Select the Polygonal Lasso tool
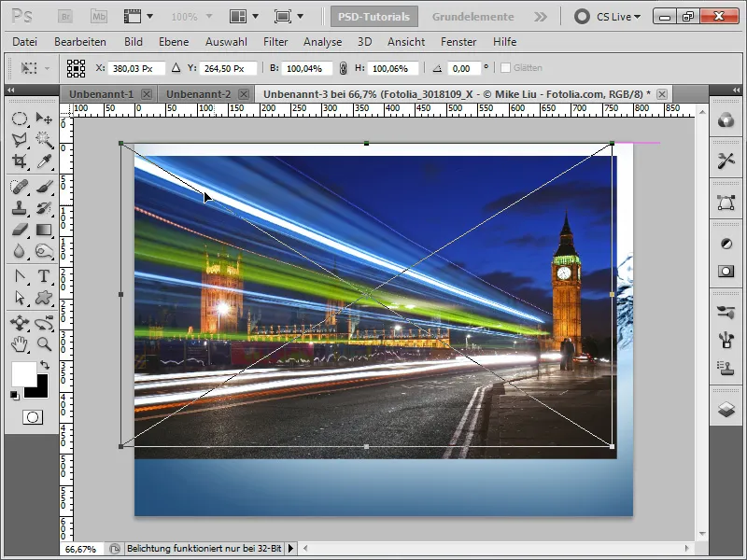Screen dimensions: 747x560 click(x=19, y=139)
